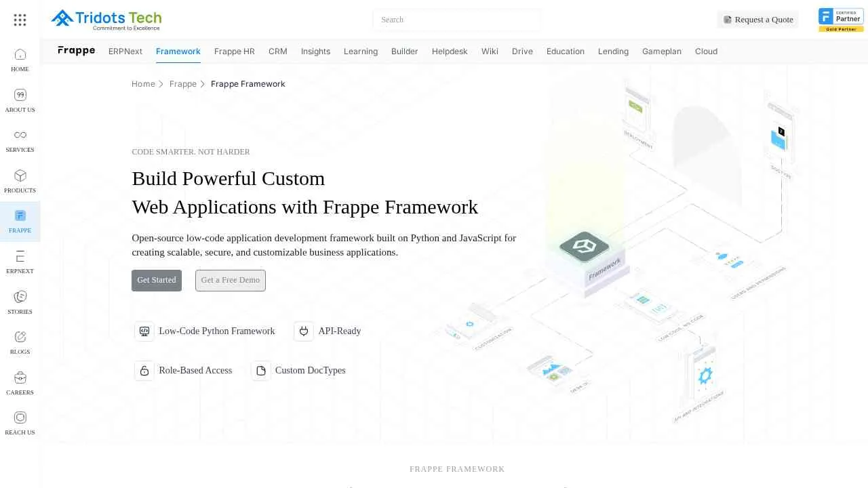Open the Drive tab

pos(522,52)
